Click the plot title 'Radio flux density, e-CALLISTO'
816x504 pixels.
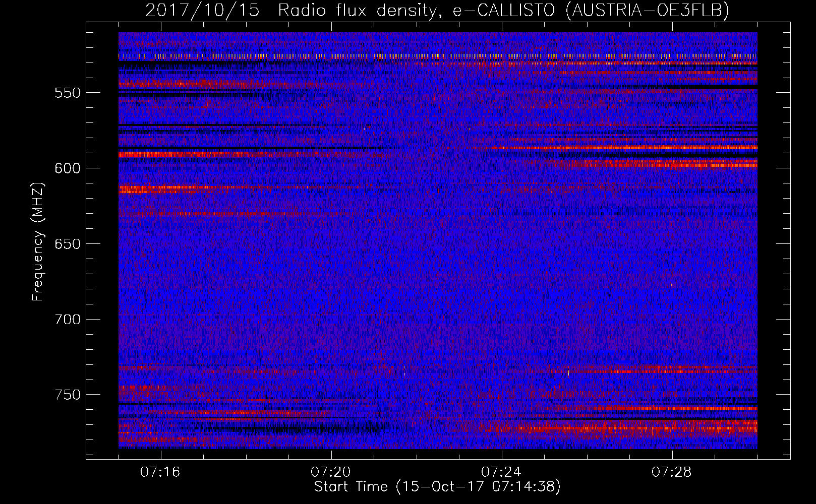point(417,10)
